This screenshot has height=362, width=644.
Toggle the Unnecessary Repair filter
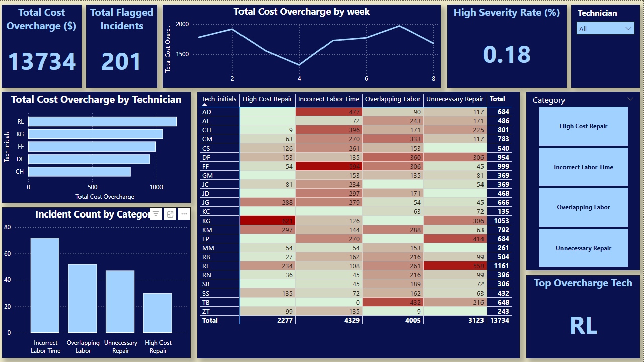click(x=583, y=248)
